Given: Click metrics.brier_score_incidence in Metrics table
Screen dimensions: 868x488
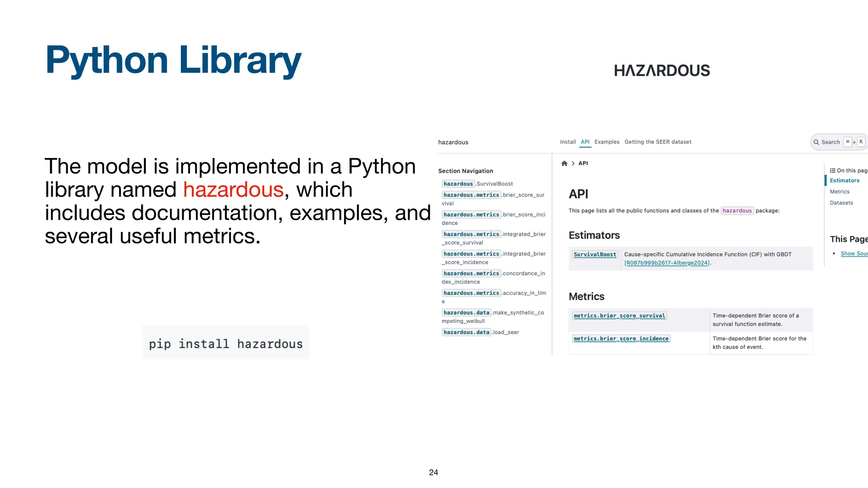Looking at the screenshot, I should 621,339.
